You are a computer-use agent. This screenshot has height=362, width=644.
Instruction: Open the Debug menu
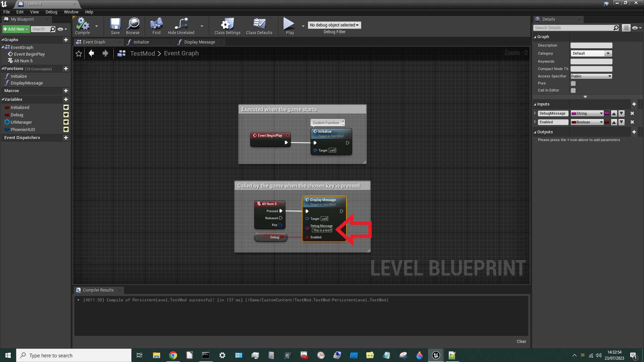(51, 12)
